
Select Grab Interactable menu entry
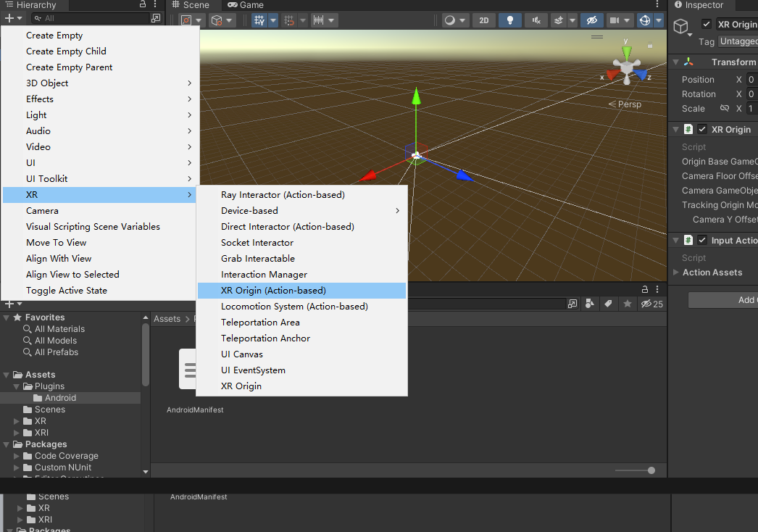301,259
